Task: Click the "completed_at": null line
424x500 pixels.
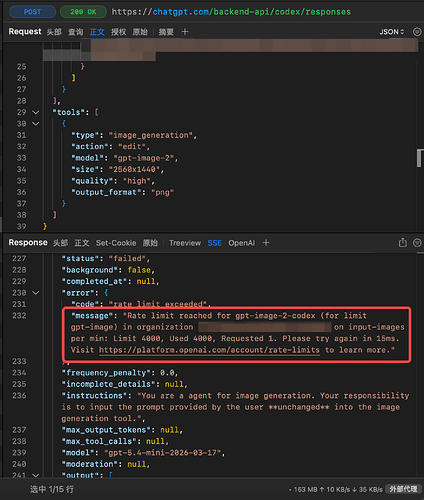Action: [x=111, y=282]
